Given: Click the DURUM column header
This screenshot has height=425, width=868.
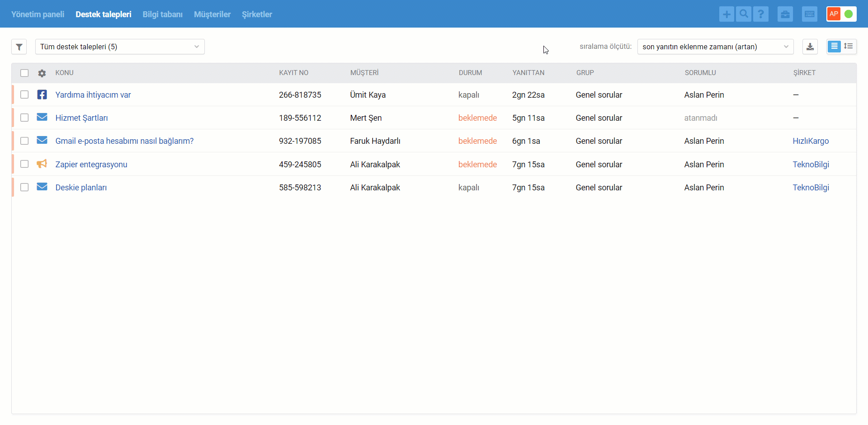Looking at the screenshot, I should click(x=470, y=73).
